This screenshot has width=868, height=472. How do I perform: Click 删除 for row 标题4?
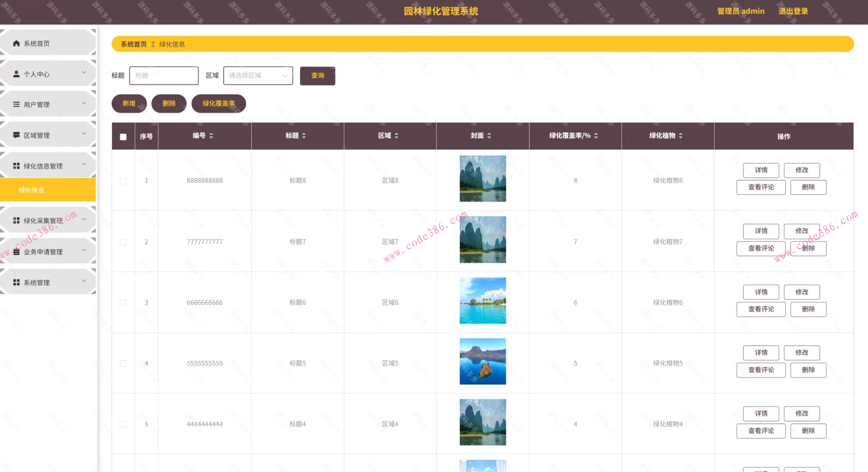(x=808, y=431)
